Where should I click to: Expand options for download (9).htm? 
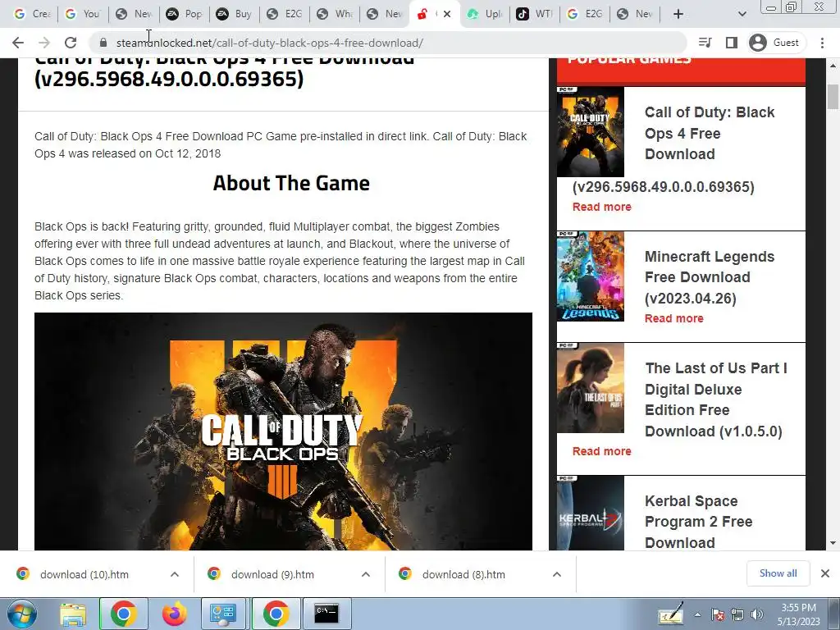366,574
